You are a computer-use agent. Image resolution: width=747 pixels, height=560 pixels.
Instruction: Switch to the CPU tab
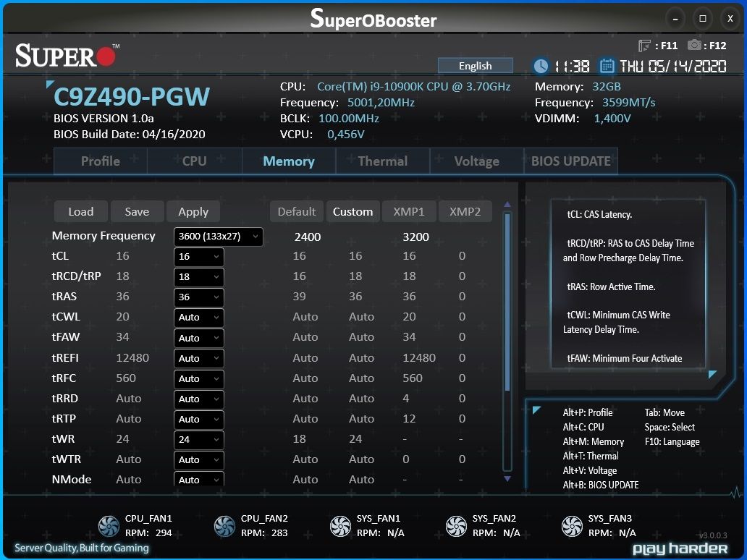coord(195,161)
